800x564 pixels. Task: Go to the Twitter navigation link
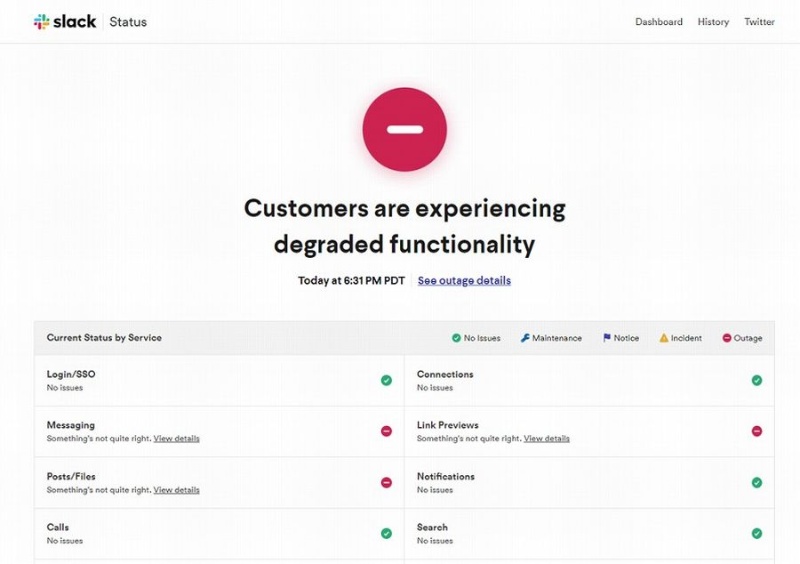pyautogui.click(x=759, y=22)
